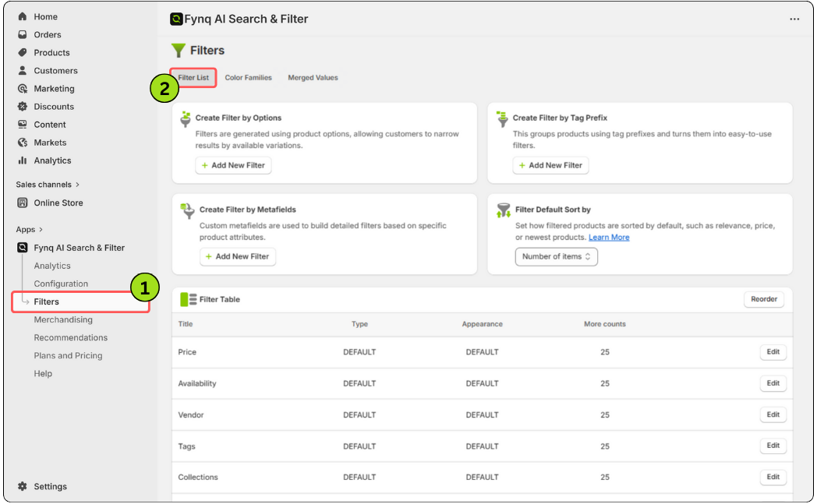The image size is (817, 504).
Task: Click the Price title cell
Action: [x=187, y=352]
